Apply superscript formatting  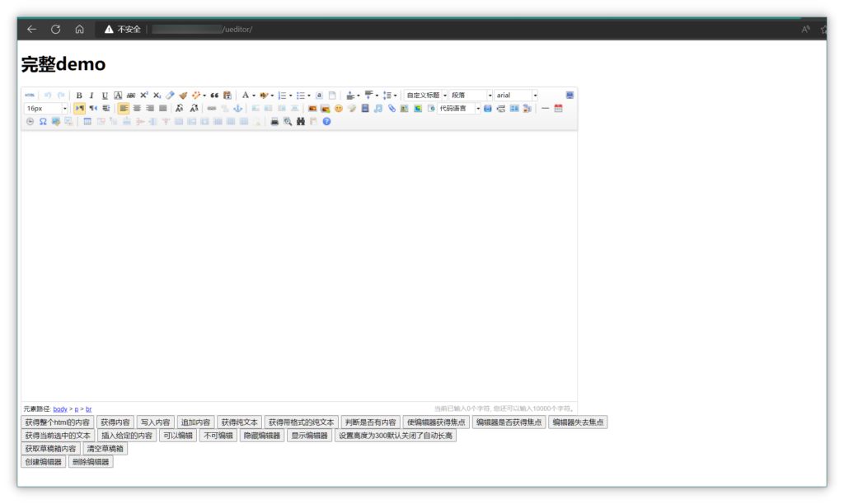[x=143, y=96]
